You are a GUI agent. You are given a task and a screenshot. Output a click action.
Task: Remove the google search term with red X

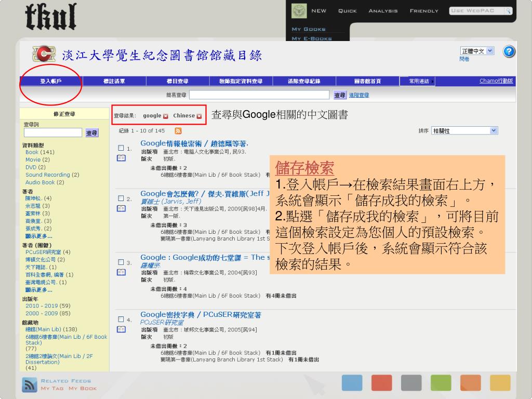pyautogui.click(x=166, y=116)
